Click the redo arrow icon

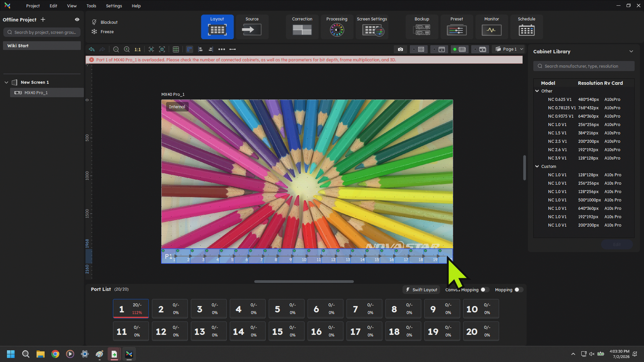[x=102, y=49]
